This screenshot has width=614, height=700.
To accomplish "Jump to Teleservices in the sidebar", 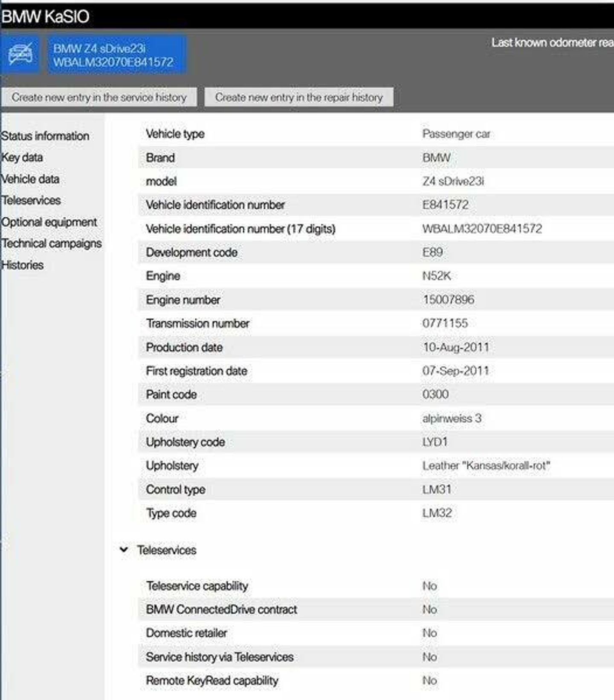I will [31, 200].
